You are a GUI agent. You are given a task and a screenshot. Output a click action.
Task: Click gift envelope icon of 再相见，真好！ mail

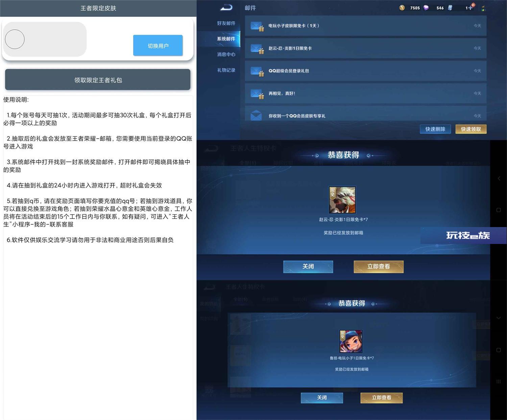point(257,94)
